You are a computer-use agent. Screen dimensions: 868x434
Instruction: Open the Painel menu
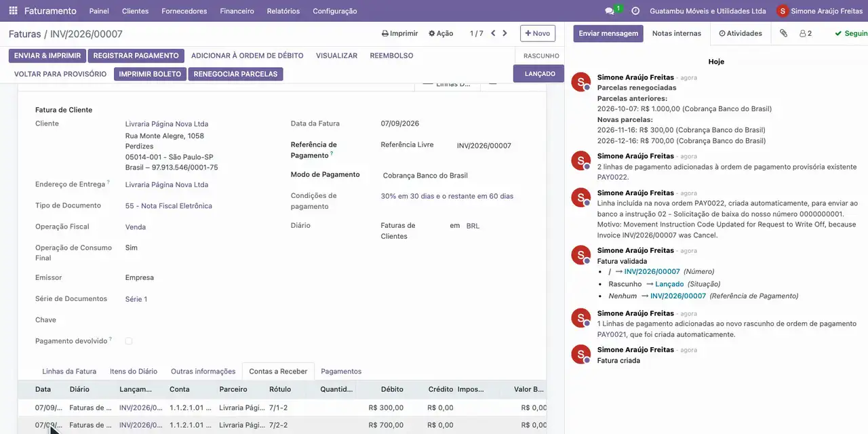[99, 11]
